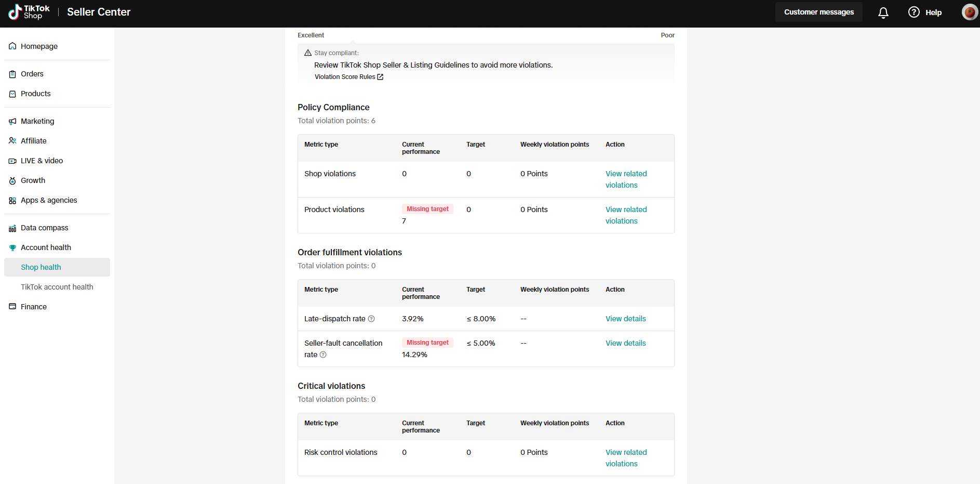Image resolution: width=980 pixels, height=484 pixels.
Task: Click the profile avatar in header
Action: [969, 12]
